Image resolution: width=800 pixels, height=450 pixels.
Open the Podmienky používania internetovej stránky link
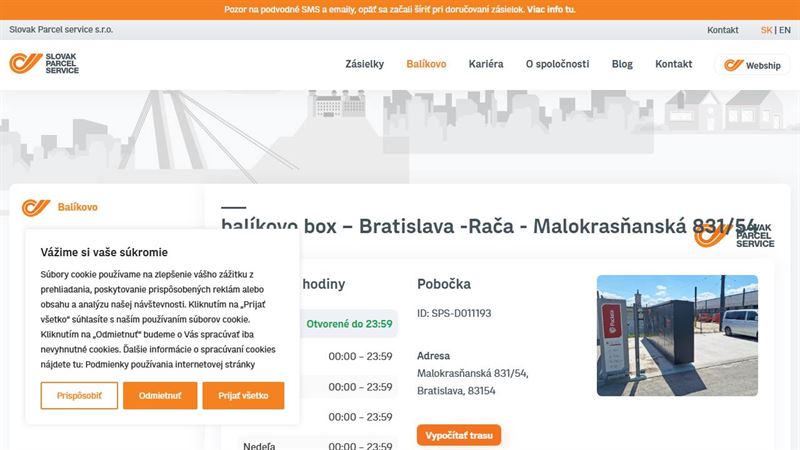(170, 364)
